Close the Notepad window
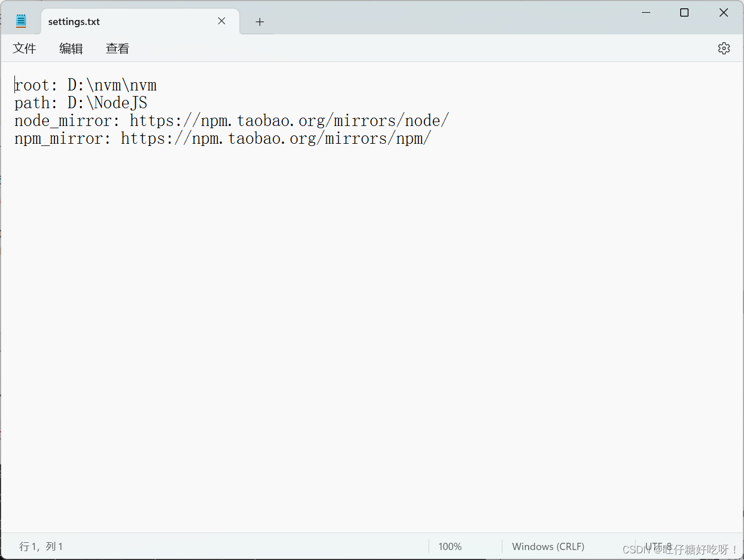Image resolution: width=744 pixels, height=560 pixels. pos(723,12)
